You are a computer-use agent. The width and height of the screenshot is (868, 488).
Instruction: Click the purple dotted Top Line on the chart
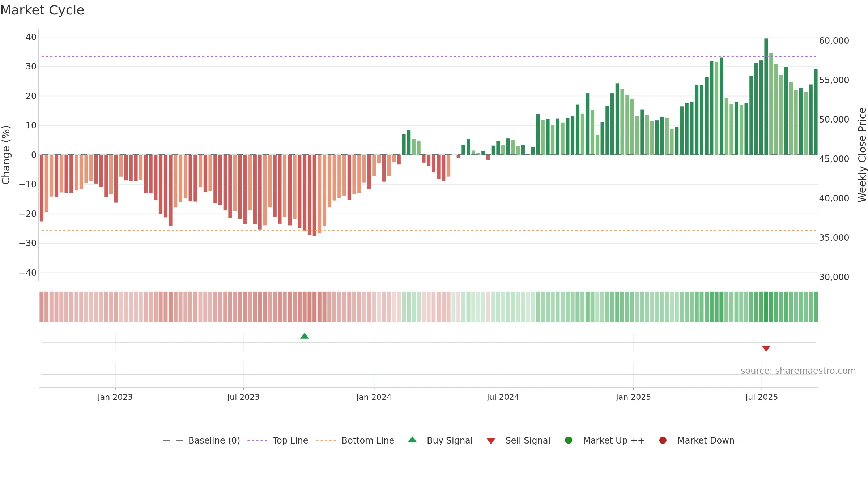[x=429, y=56]
